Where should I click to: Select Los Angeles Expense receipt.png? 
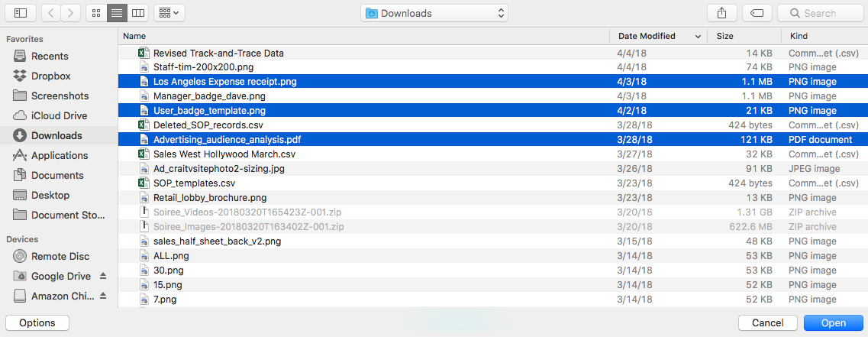tap(492, 82)
